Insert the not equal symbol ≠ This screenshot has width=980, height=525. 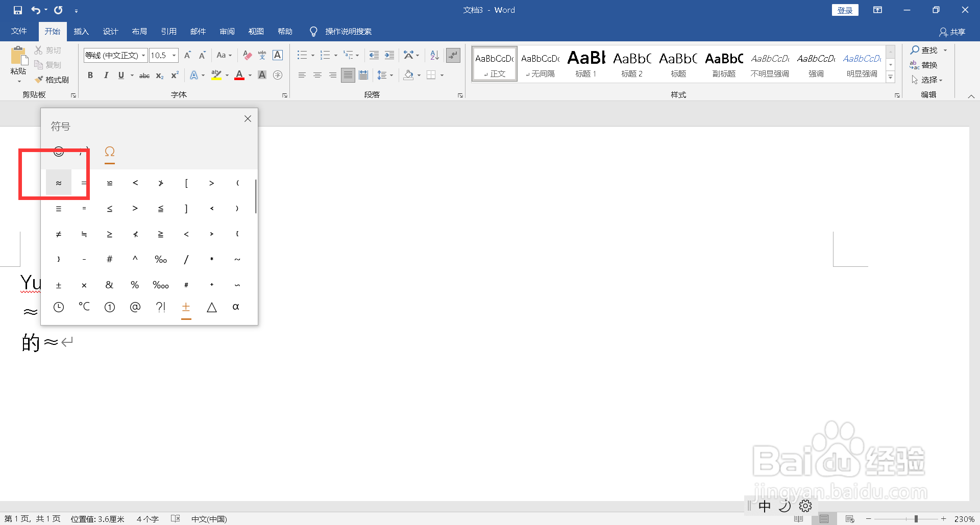(59, 234)
